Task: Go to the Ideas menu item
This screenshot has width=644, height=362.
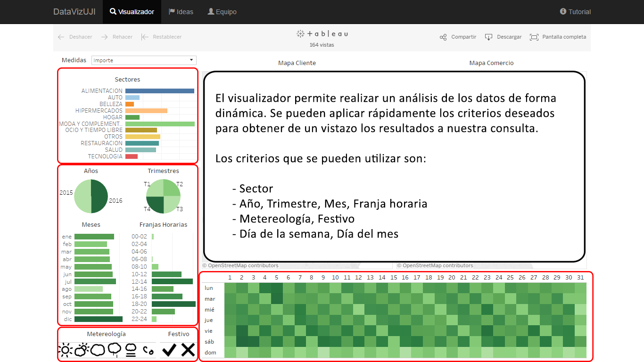Action: click(181, 12)
